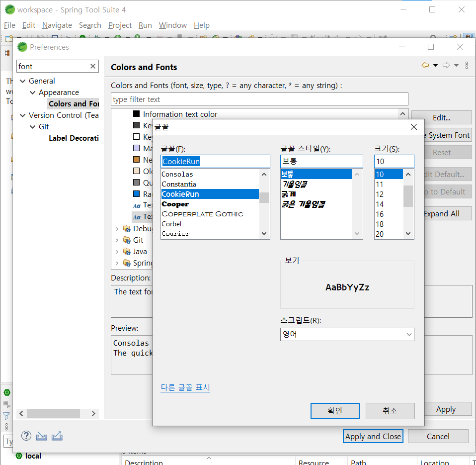Click the 'type filter text' field
476x465 pixels.
(x=259, y=99)
